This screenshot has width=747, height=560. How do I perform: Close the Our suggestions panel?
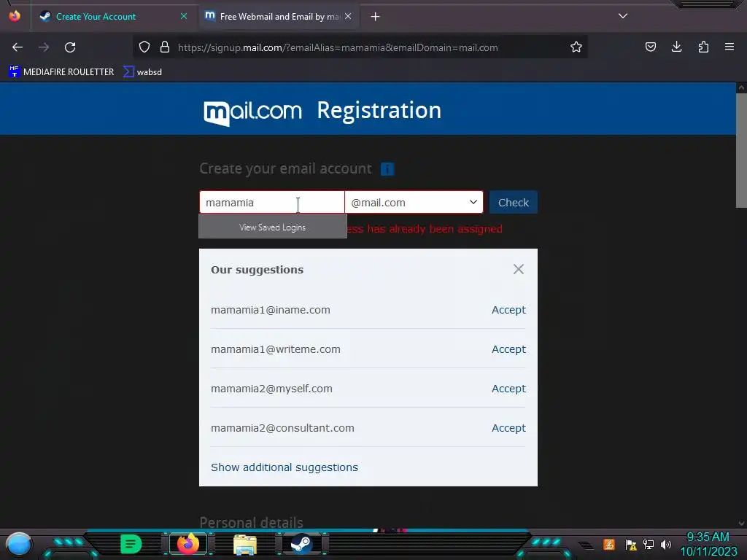[x=519, y=270]
